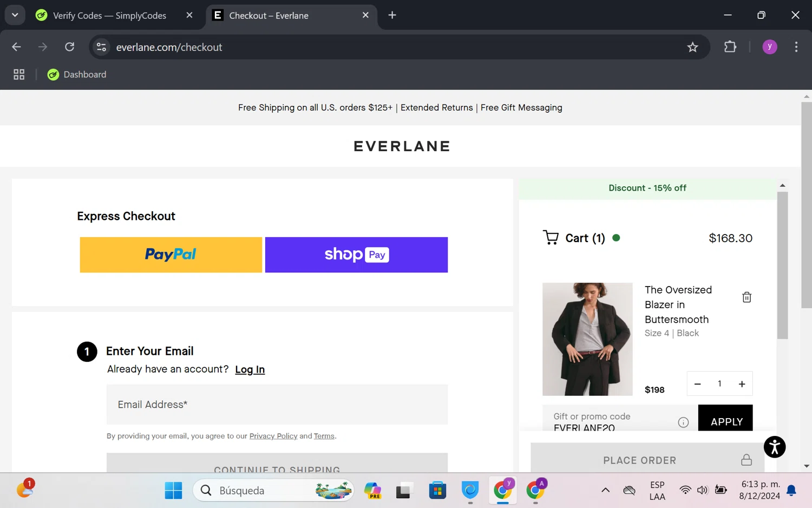This screenshot has height=508, width=812.
Task: Close the Checkout – Everlane tab
Action: pyautogui.click(x=365, y=15)
